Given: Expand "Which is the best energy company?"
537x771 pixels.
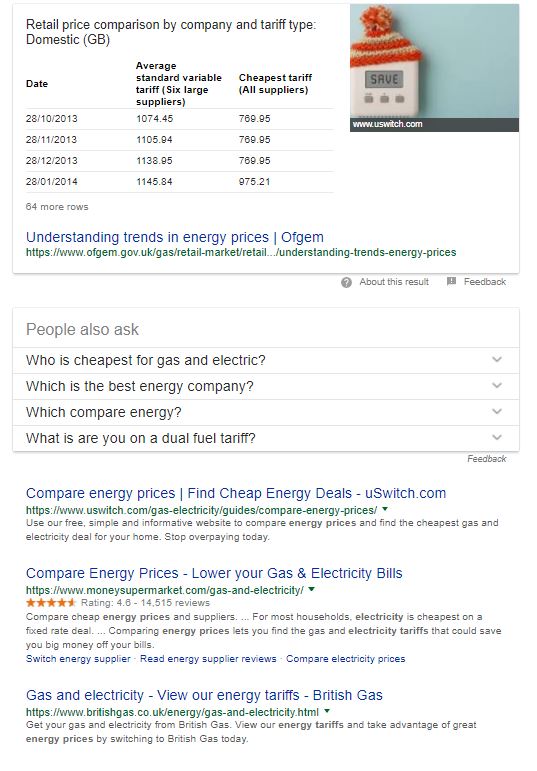Looking at the screenshot, I should (x=266, y=386).
